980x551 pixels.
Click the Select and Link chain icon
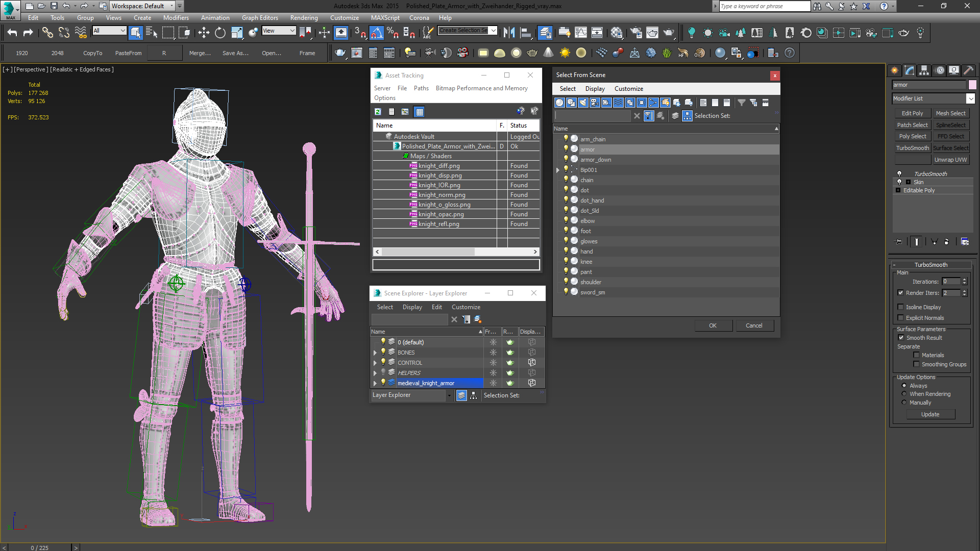click(47, 33)
